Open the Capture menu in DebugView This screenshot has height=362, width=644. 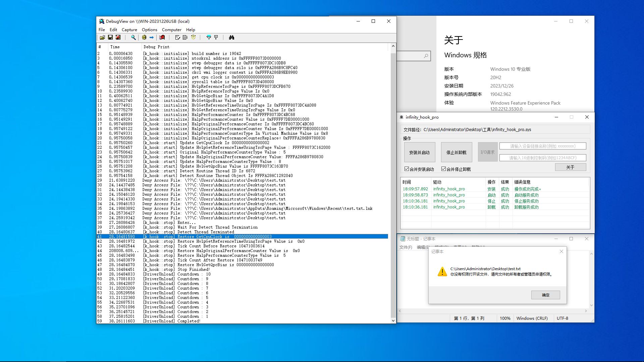pos(129,30)
